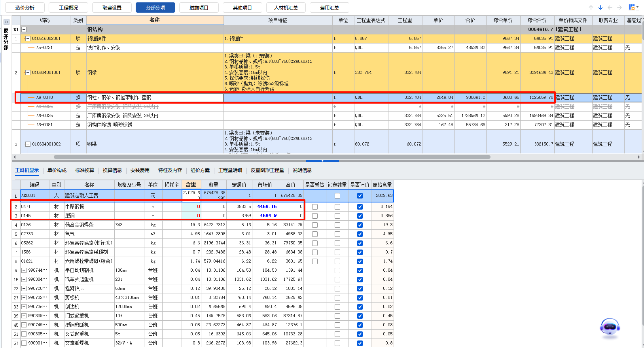Uncheck 是否计价 for 低合金钢焊条 row

[x=360, y=225]
